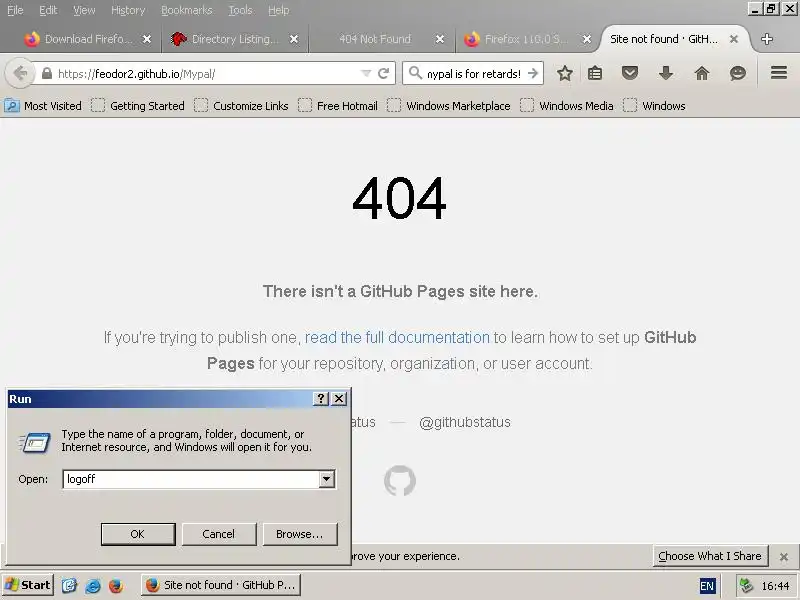This screenshot has width=800, height=600.
Task: Click the Run dialog help question button
Action: pos(320,398)
